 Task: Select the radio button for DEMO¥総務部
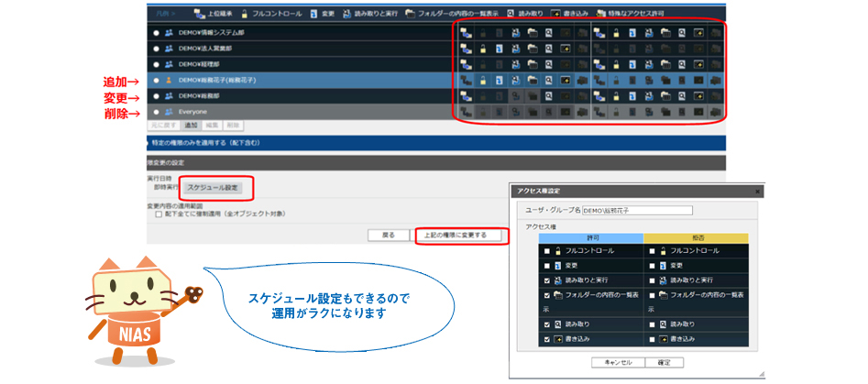coord(157,95)
